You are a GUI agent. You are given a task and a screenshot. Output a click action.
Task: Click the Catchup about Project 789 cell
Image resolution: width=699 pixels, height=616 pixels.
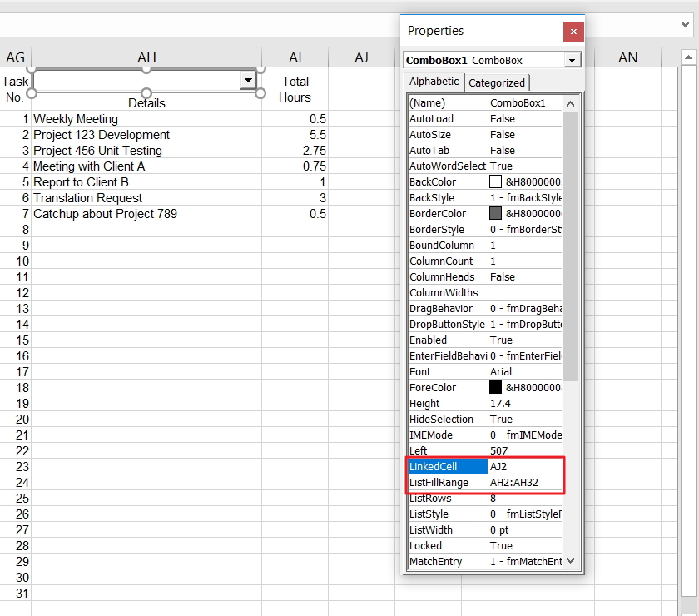point(146,214)
